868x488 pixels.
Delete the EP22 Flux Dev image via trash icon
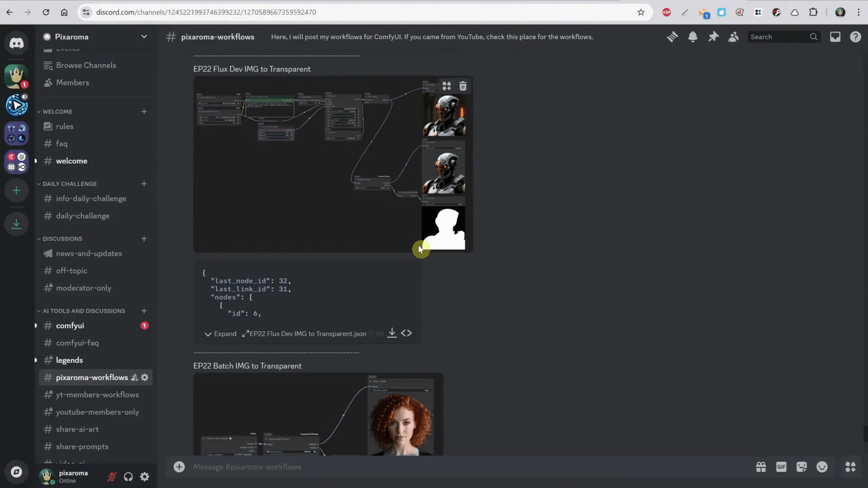[463, 86]
